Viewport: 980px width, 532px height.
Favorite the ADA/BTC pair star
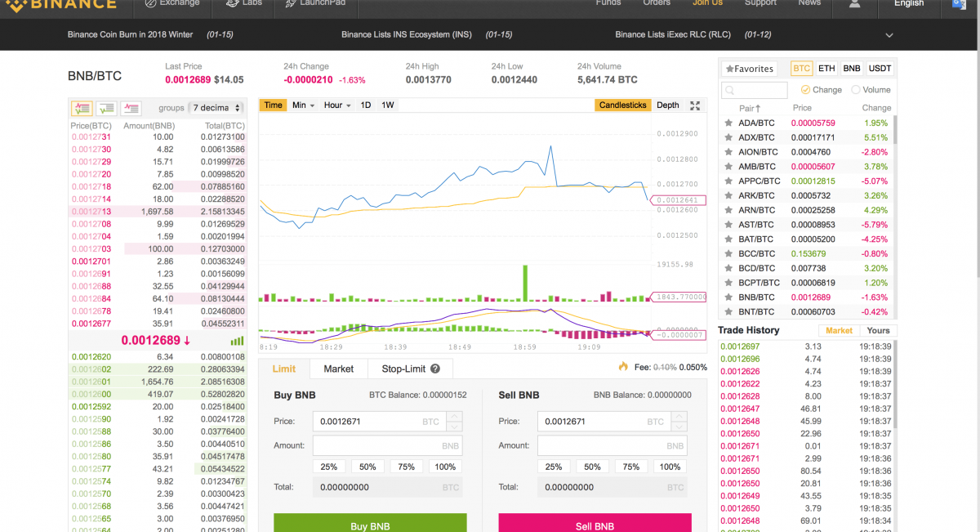click(x=728, y=123)
